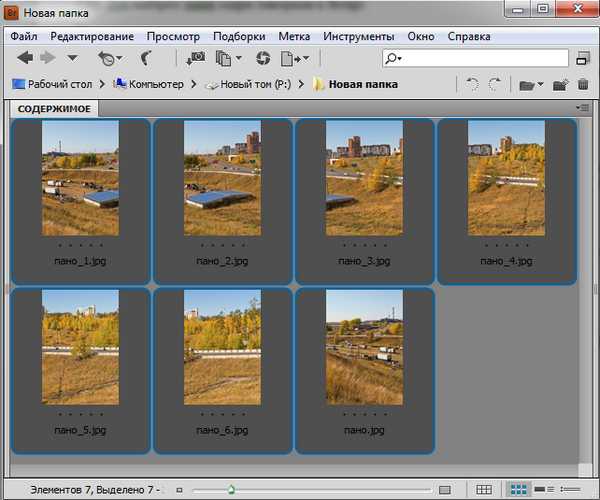Open recent file folder icon

(x=527, y=85)
